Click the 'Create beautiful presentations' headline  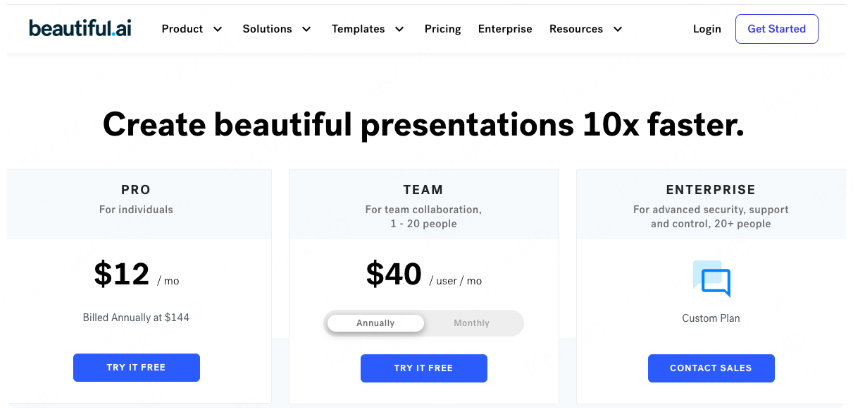point(423,124)
